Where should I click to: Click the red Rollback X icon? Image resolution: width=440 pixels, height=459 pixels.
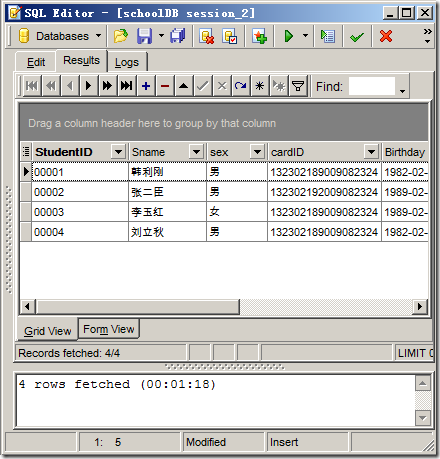coord(386,36)
